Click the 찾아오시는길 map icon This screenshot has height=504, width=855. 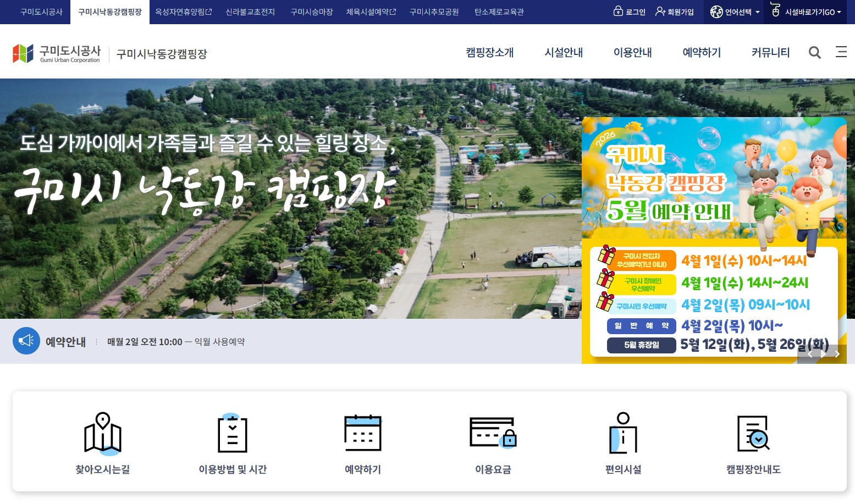[x=102, y=433]
